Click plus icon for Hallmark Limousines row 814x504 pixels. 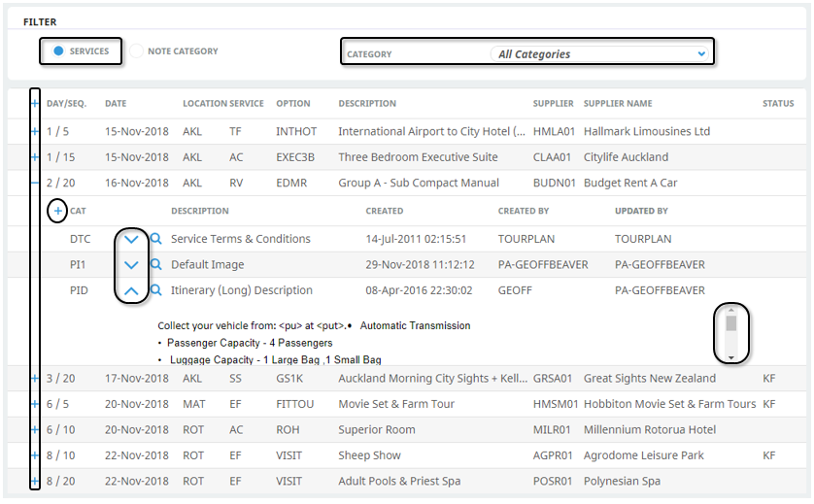pos(35,131)
